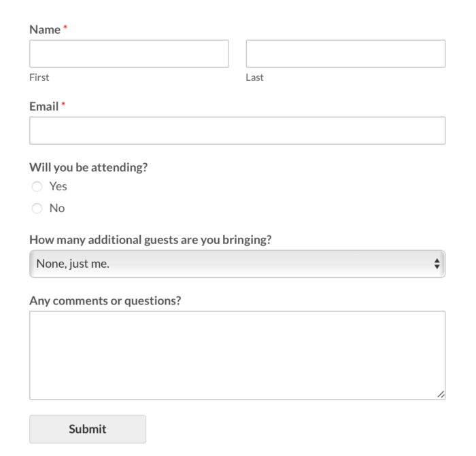The width and height of the screenshot is (476, 456).
Task: Click the 'Email' field label
Action: pyautogui.click(x=44, y=107)
